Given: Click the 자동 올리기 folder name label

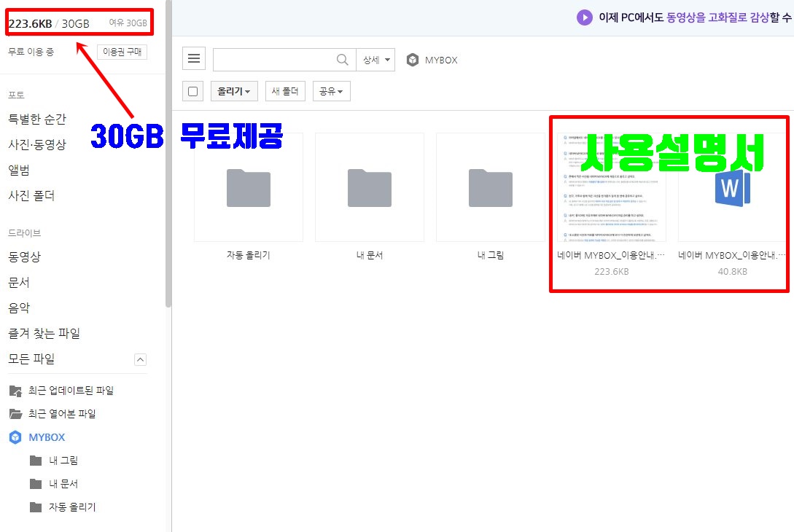Looking at the screenshot, I should pyautogui.click(x=248, y=255).
